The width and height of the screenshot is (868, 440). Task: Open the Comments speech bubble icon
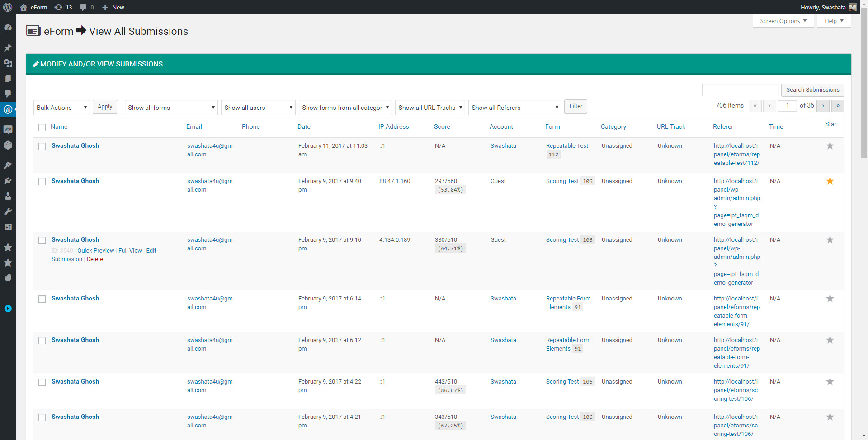[x=8, y=94]
